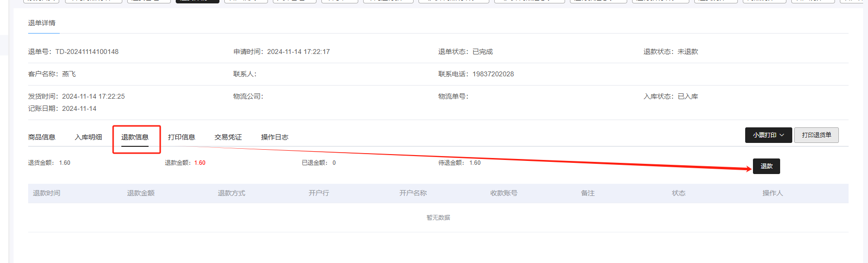Select the 收款账号 column header
This screenshot has width=868, height=263.
(x=504, y=193)
